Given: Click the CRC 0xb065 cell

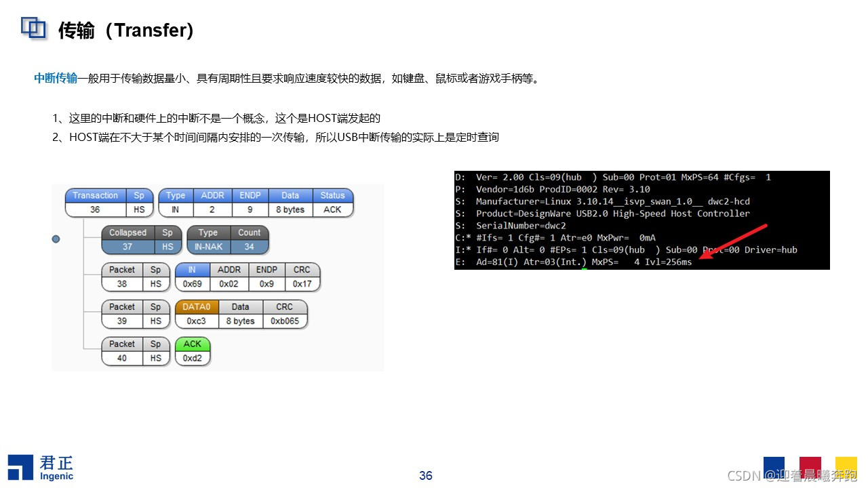Looking at the screenshot, I should coord(284,314).
